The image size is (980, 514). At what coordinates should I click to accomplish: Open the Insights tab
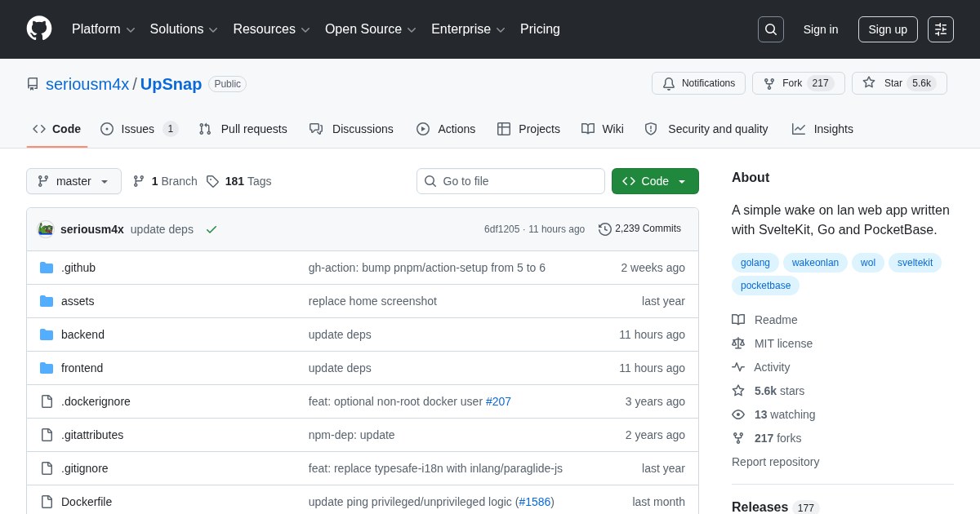[x=822, y=129]
